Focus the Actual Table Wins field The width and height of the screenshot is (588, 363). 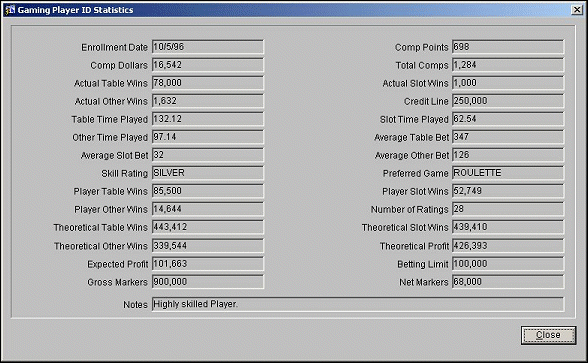click(x=208, y=83)
